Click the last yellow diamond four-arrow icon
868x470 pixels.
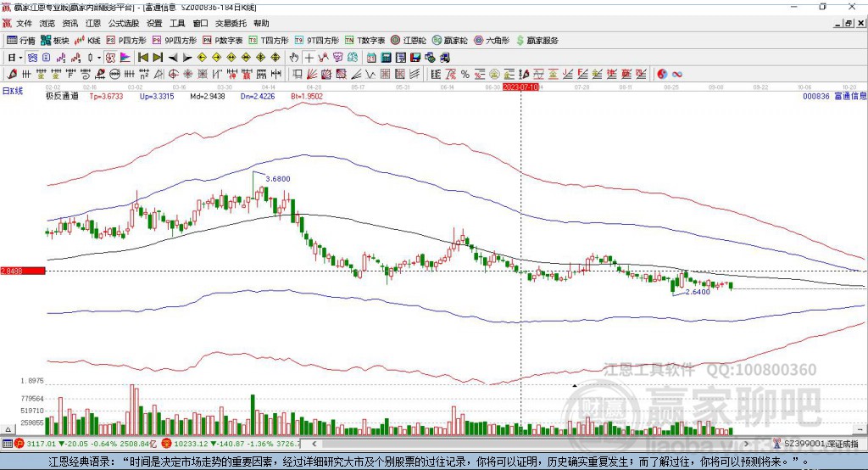pos(275,58)
